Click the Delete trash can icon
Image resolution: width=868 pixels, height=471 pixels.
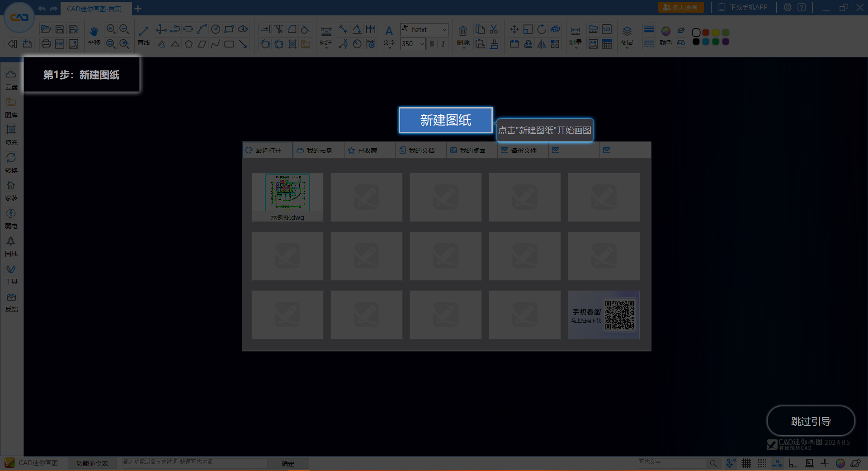click(x=463, y=31)
